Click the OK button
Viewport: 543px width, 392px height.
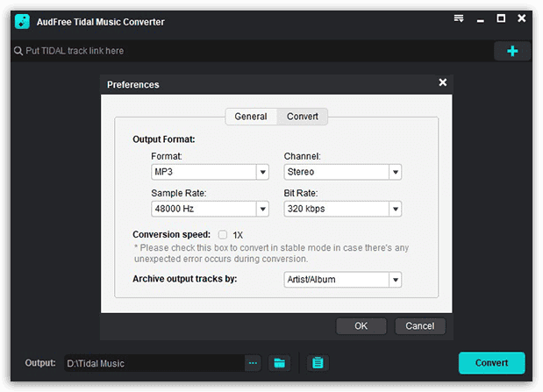[x=361, y=326]
